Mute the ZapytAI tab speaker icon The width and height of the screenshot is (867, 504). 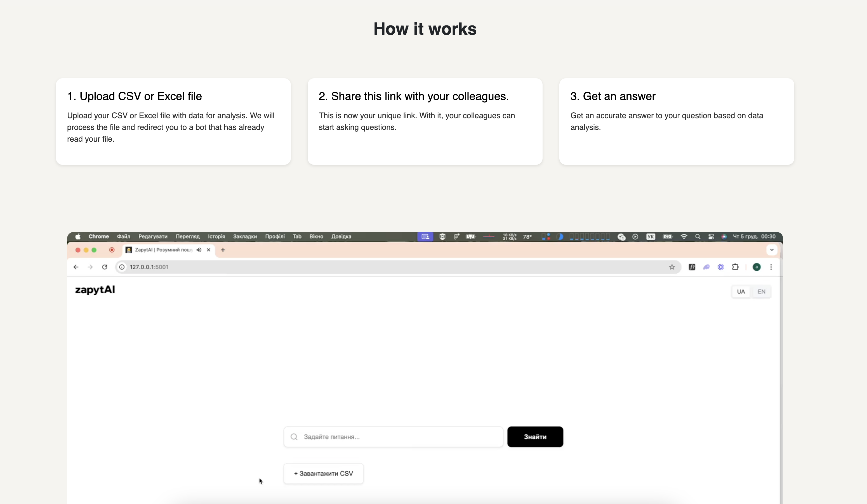point(199,250)
